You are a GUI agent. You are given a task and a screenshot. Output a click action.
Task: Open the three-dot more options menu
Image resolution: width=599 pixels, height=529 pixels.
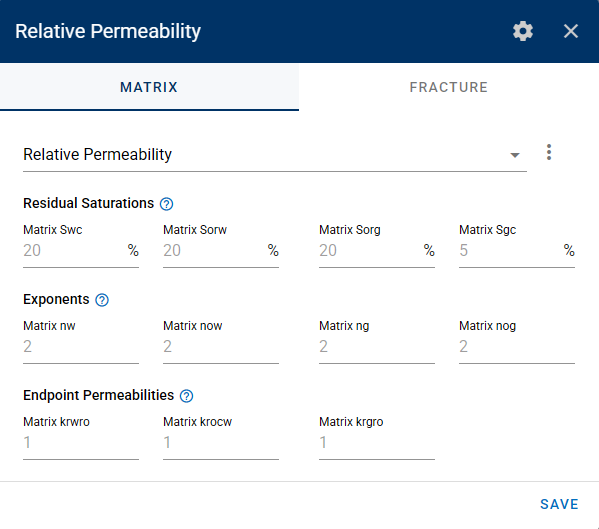click(x=549, y=152)
